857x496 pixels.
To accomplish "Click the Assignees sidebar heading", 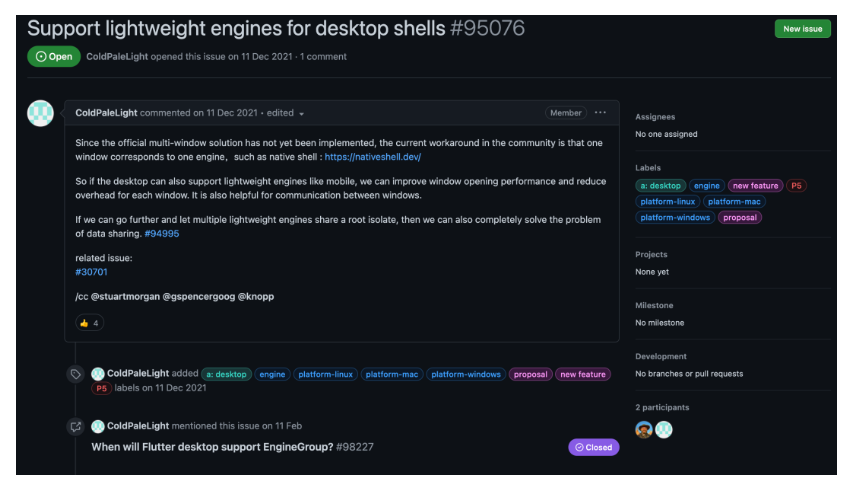I will pyautogui.click(x=655, y=117).
